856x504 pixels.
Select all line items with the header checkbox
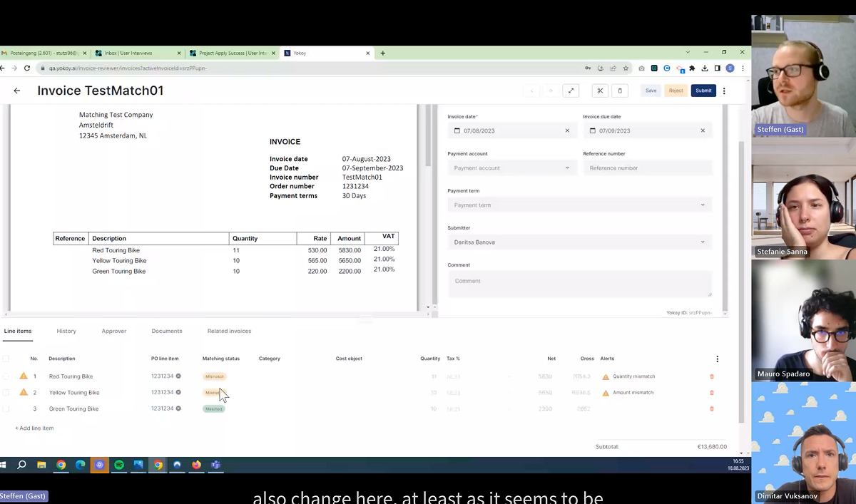pos(6,359)
